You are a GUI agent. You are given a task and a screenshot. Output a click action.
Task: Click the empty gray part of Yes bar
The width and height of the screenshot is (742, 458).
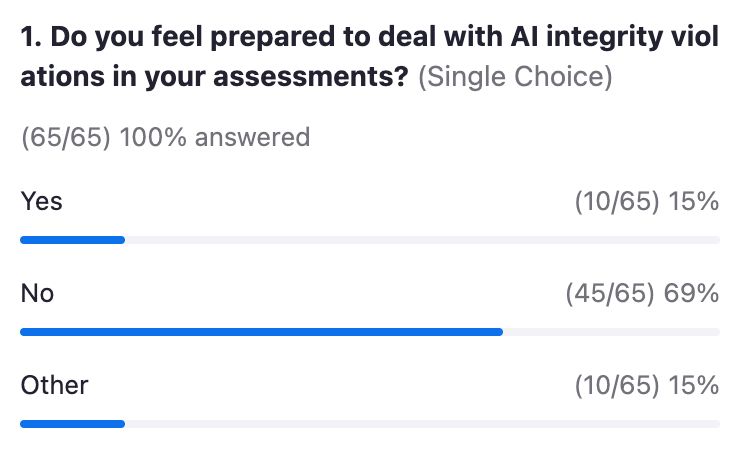tap(422, 240)
